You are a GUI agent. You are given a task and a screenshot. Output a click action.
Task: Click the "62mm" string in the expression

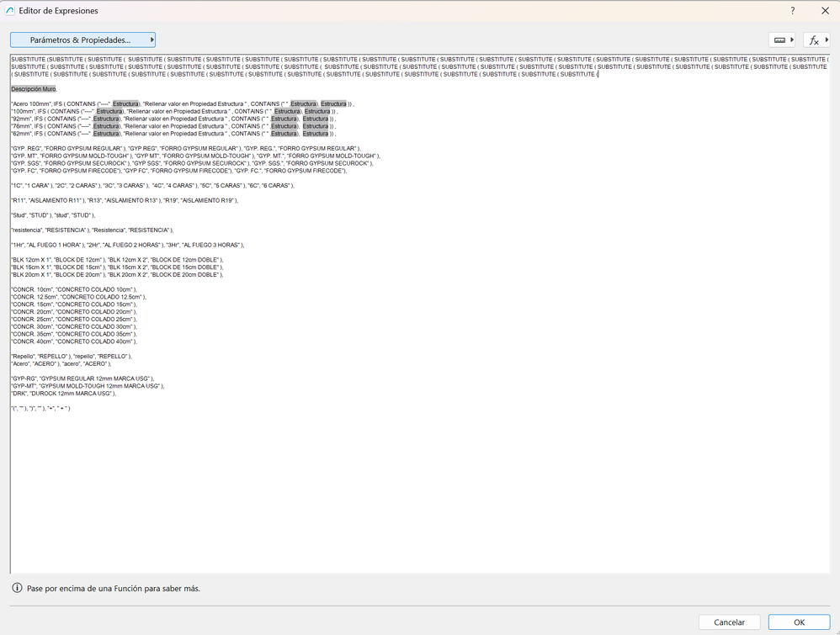tap(21, 134)
